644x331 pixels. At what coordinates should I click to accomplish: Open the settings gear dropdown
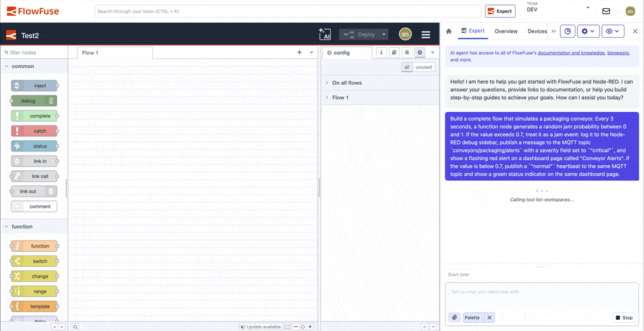pyautogui.click(x=589, y=31)
